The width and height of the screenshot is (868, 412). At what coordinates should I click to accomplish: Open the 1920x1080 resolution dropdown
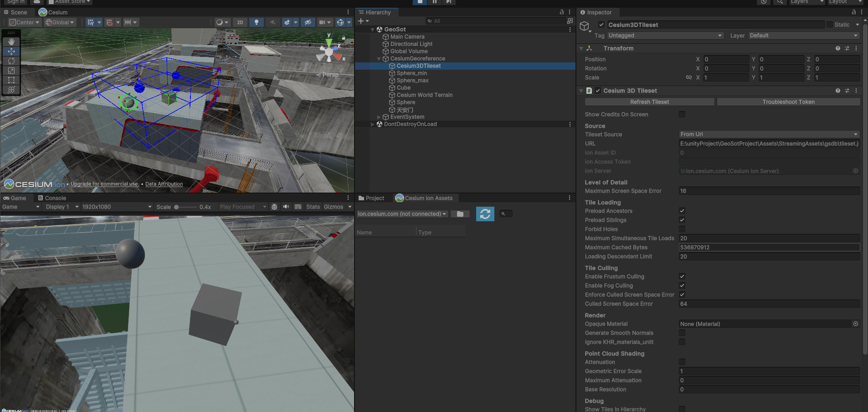(117, 207)
